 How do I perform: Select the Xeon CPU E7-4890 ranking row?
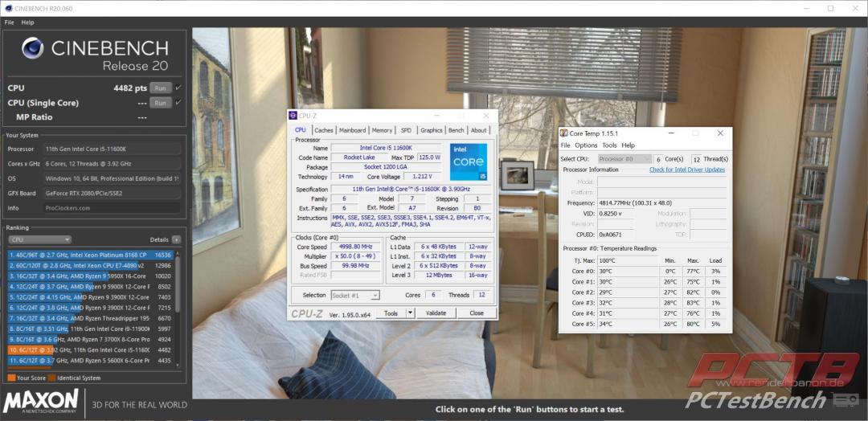point(90,266)
